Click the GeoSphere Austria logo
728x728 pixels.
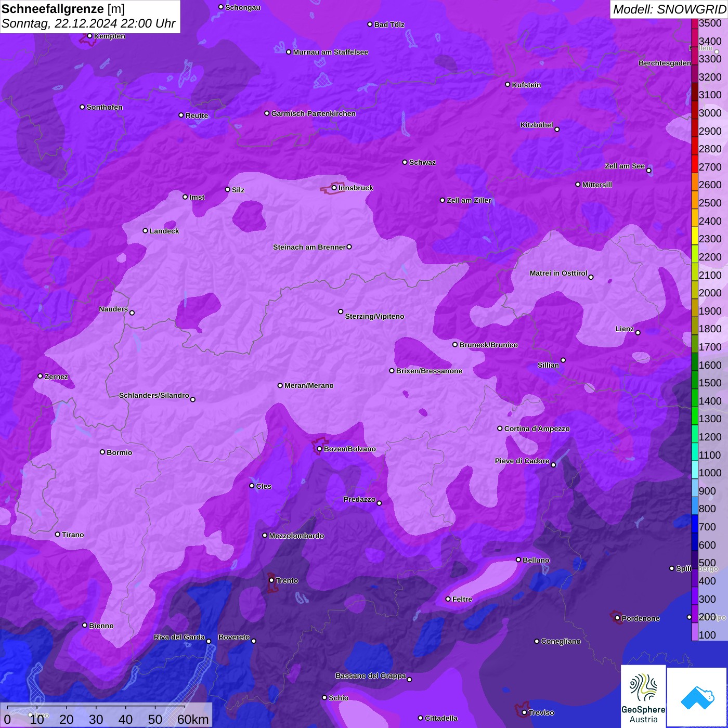pos(643,696)
